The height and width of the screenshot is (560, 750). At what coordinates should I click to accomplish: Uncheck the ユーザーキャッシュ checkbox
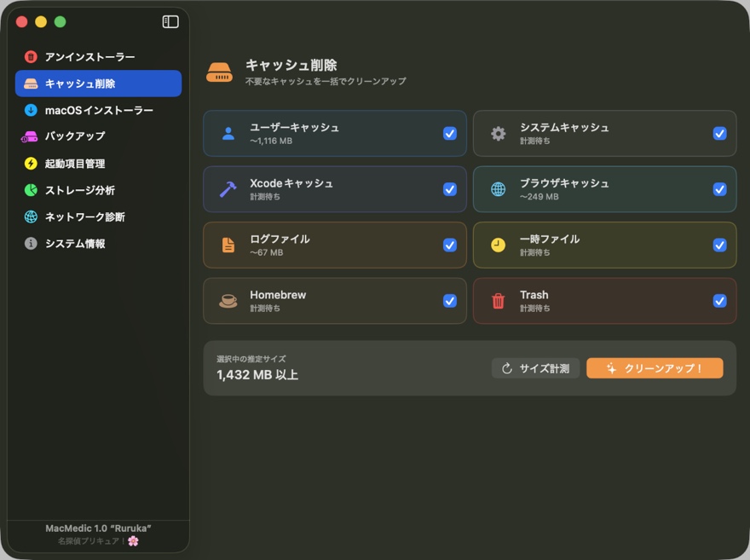pyautogui.click(x=450, y=134)
